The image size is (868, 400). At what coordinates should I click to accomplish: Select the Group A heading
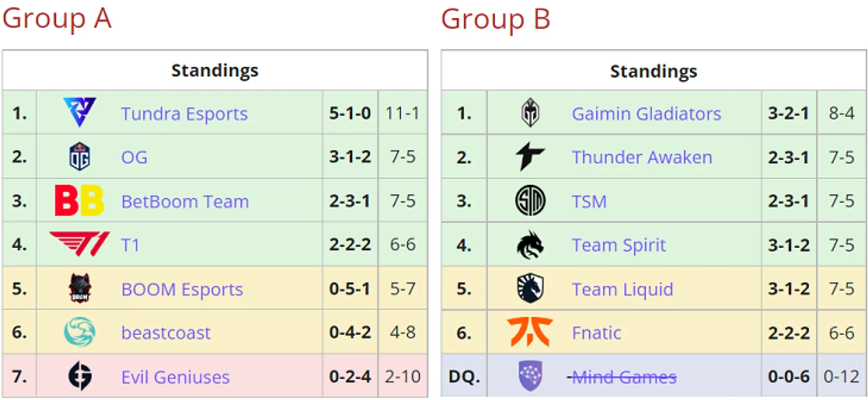(x=57, y=18)
